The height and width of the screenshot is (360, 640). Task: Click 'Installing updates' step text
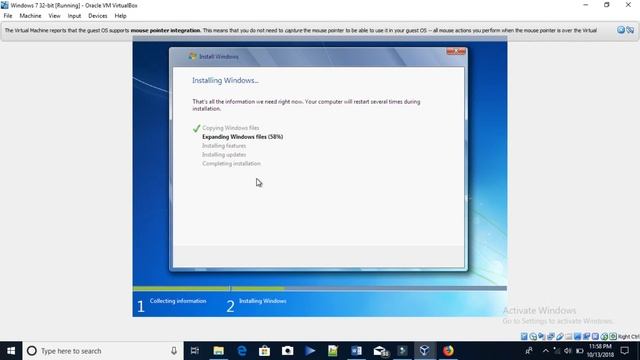[x=224, y=155]
